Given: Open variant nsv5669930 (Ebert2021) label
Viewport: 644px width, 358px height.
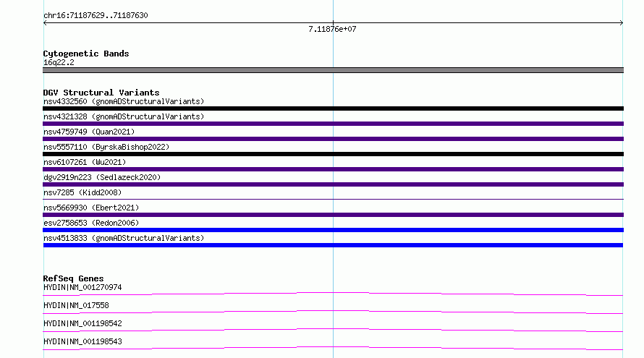Looking at the screenshot, I should 91,208.
